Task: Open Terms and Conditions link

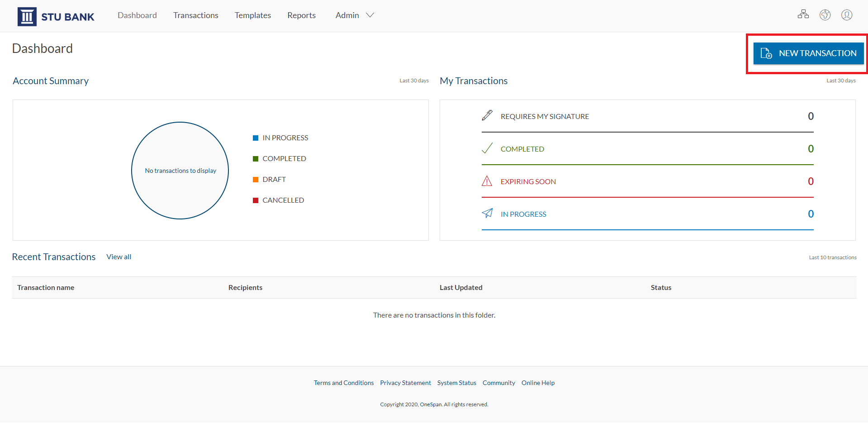Action: tap(344, 383)
